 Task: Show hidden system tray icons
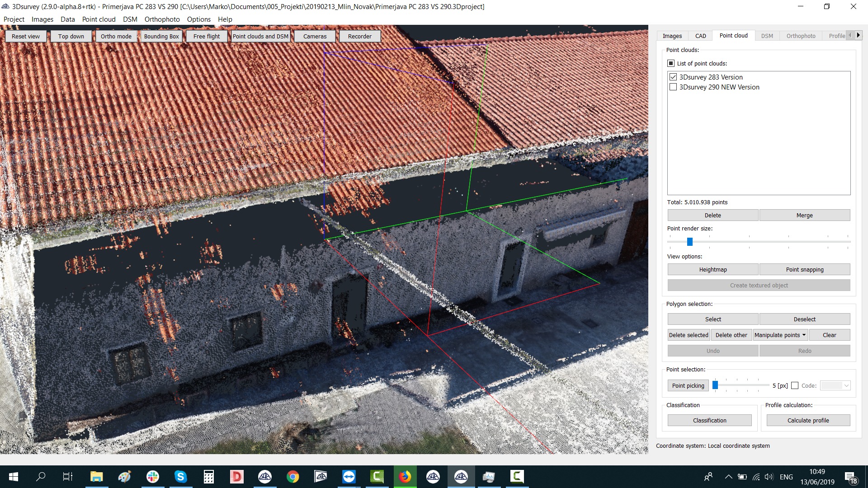pos(728,477)
